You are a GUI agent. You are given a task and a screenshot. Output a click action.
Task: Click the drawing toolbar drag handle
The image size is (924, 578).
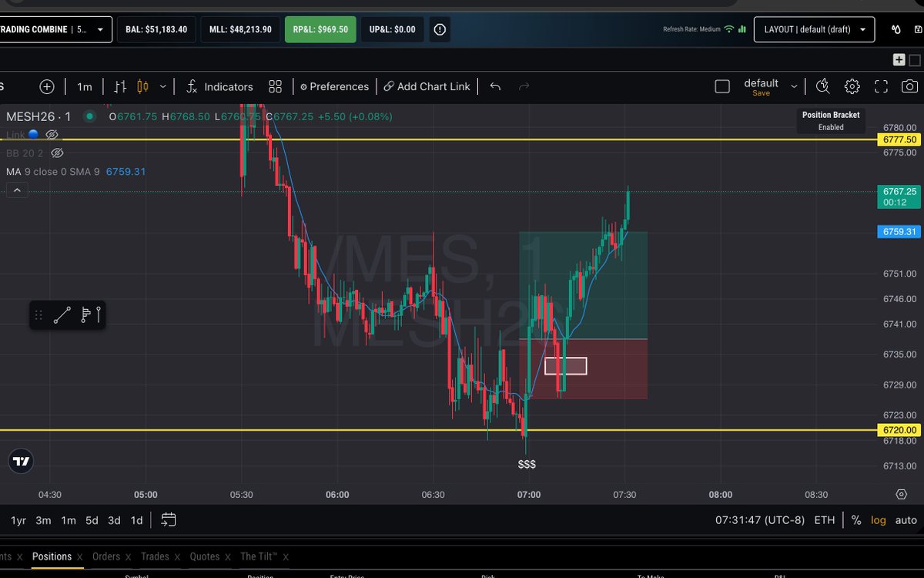[38, 314]
